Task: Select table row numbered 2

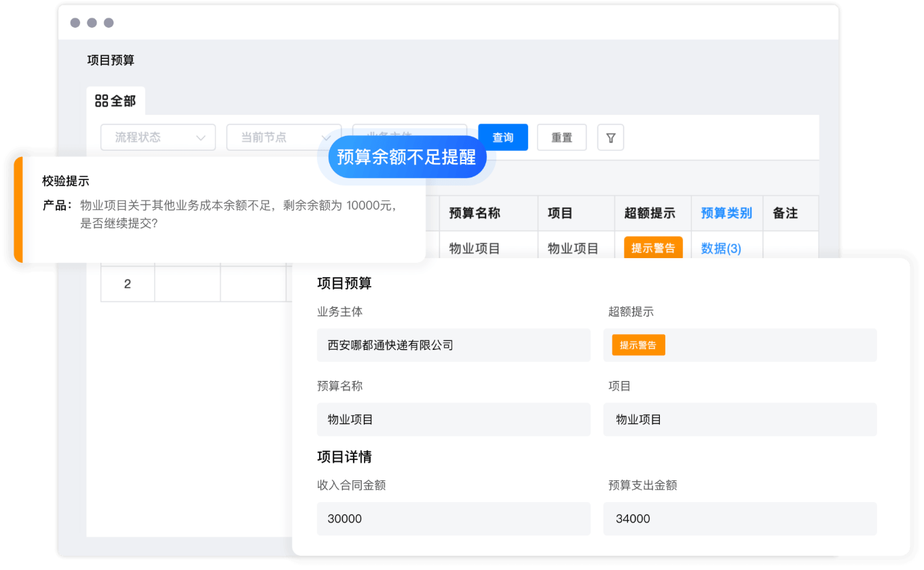Action: click(x=127, y=283)
